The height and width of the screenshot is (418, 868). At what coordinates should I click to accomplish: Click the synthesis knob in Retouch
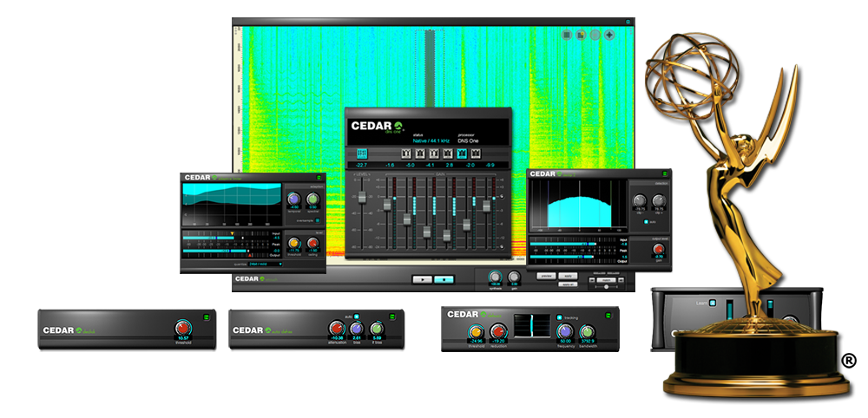pyautogui.click(x=495, y=276)
